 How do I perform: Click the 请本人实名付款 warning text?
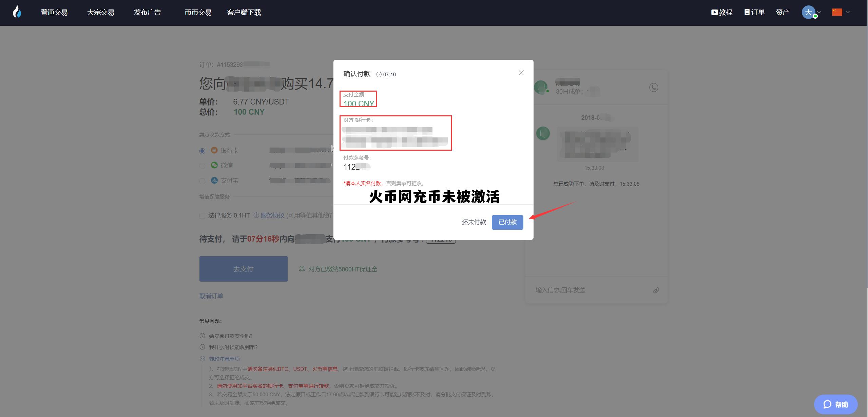[363, 183]
